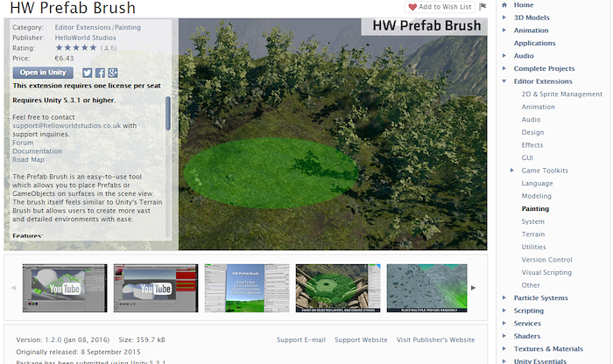The image size is (613, 364).
Task: Click the flag report icon
Action: pos(483,7)
